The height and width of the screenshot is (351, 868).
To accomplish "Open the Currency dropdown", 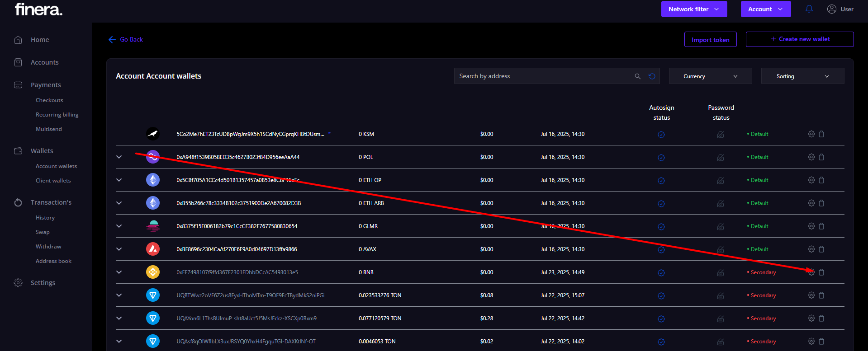I will tap(710, 76).
